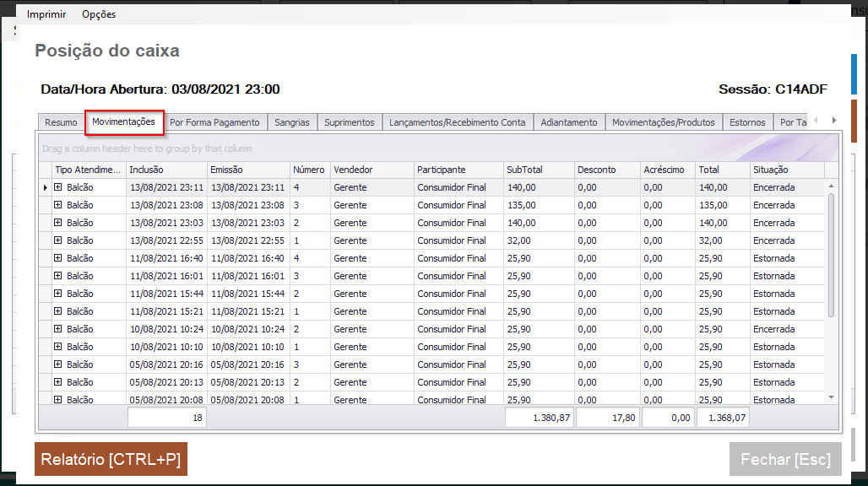This screenshot has width=868, height=486.
Task: Expand the Balcão row from 13/08/2021 23:11
Action: click(58, 187)
